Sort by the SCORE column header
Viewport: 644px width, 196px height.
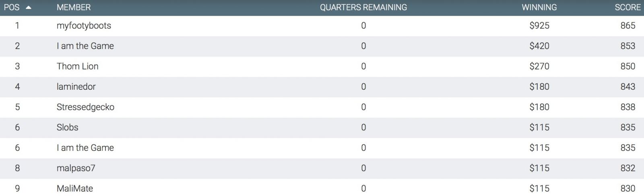click(x=627, y=7)
